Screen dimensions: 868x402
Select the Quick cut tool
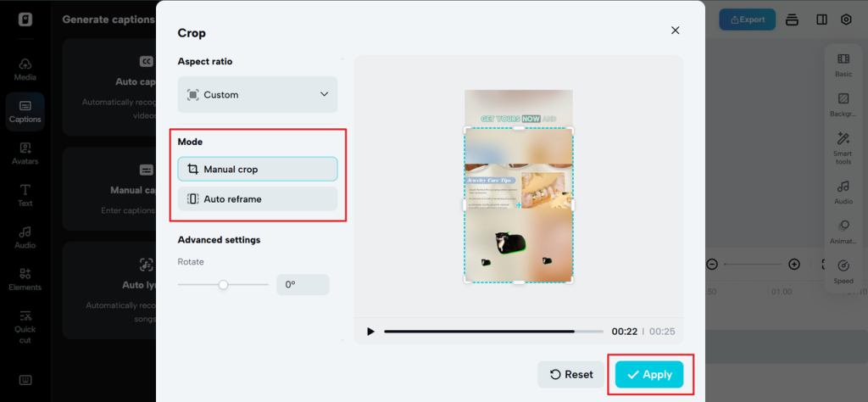click(25, 327)
